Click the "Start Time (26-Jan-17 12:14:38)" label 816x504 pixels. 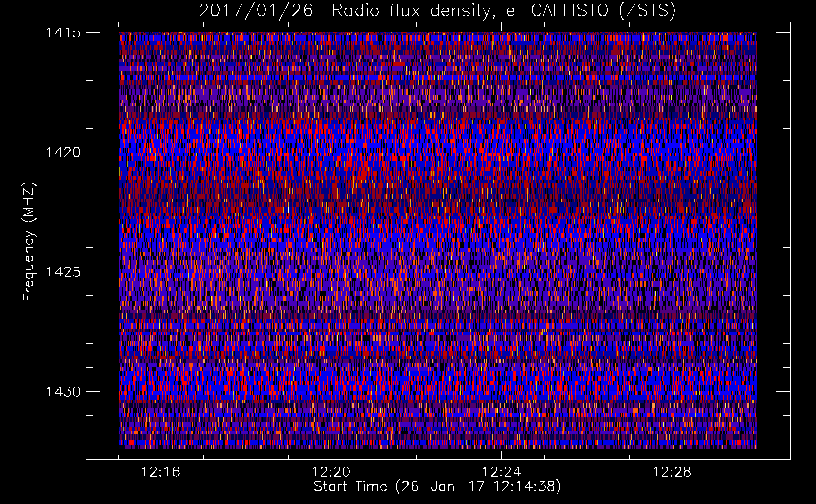tap(437, 487)
